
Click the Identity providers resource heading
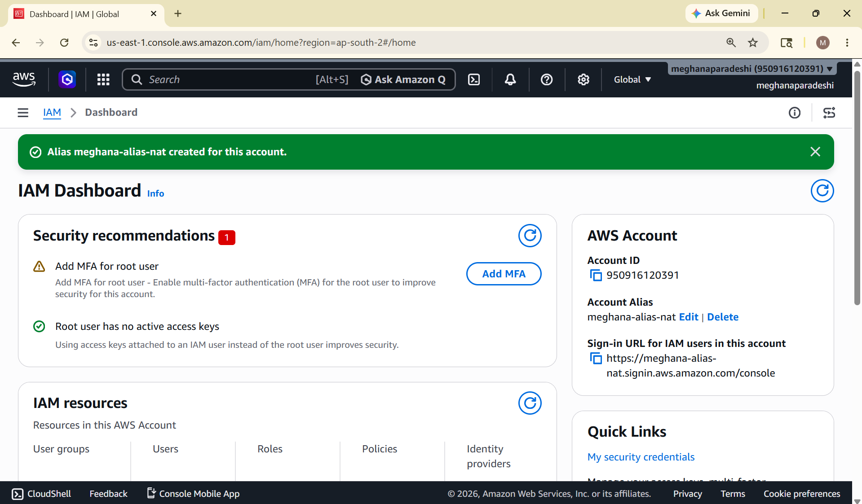click(489, 456)
